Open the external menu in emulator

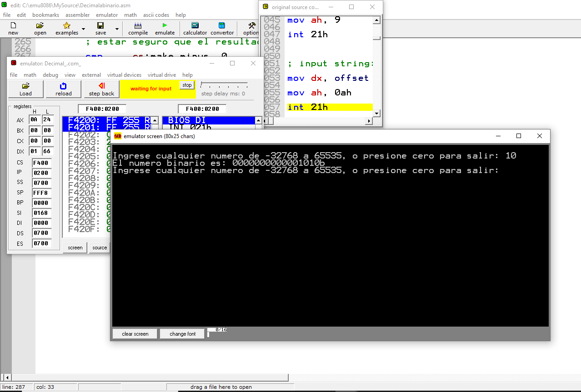(91, 75)
